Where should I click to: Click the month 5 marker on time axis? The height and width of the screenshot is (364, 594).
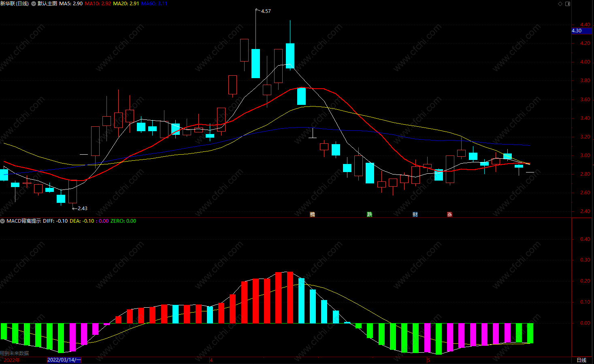[x=428, y=360]
